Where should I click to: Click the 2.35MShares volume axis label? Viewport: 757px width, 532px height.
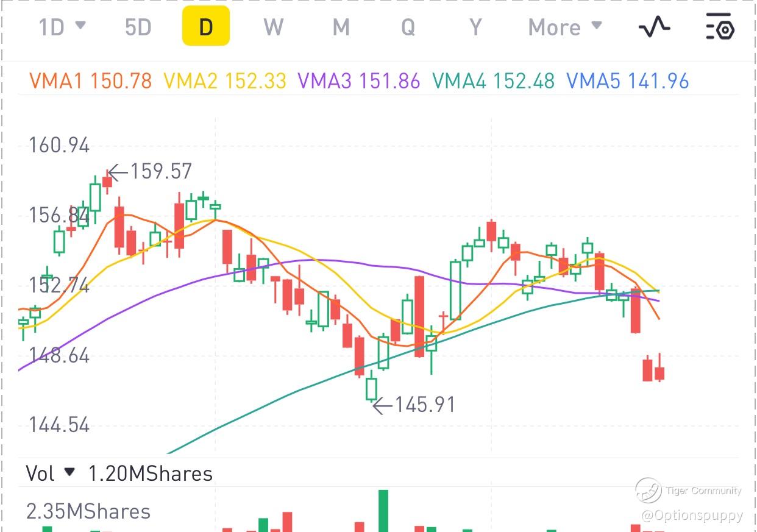coord(88,511)
